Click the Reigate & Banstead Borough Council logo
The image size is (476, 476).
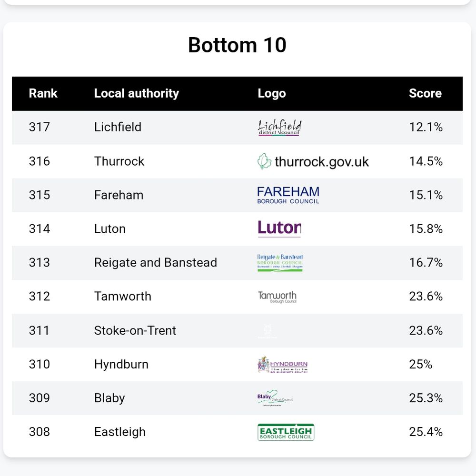[280, 263]
